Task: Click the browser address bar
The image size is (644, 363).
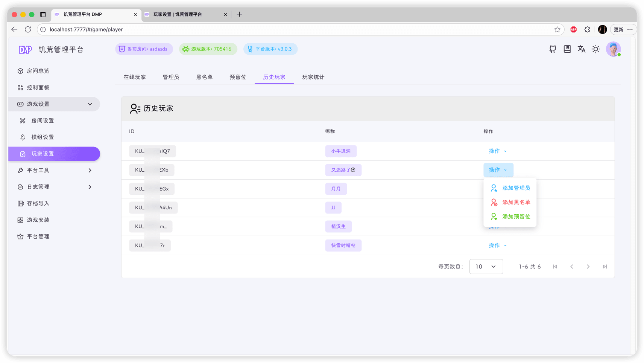Action: pyautogui.click(x=150, y=29)
